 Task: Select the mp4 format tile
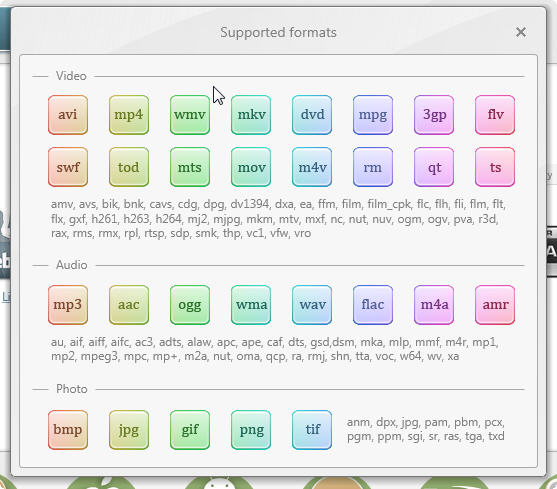coord(129,115)
